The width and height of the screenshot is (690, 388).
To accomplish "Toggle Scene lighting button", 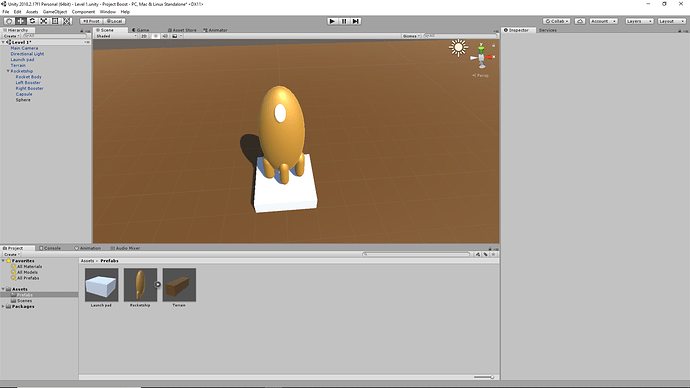I will point(155,36).
